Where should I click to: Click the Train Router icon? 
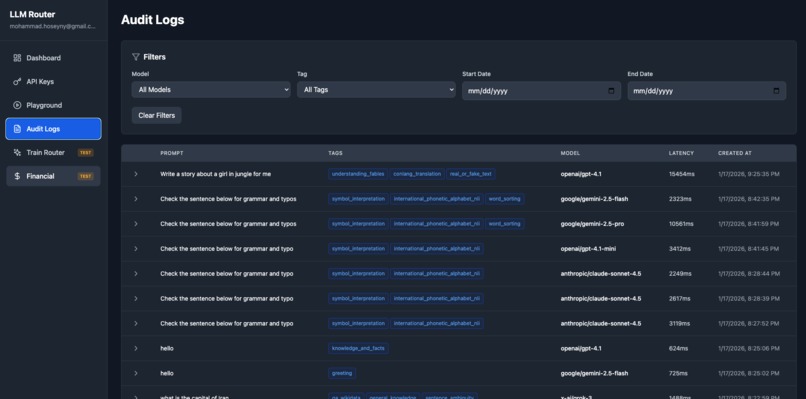pyautogui.click(x=17, y=153)
